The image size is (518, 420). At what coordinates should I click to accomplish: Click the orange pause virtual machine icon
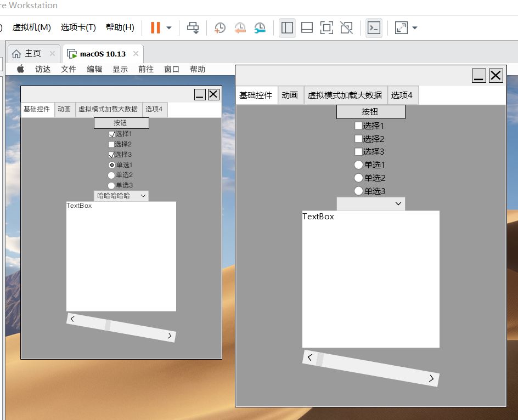click(155, 27)
